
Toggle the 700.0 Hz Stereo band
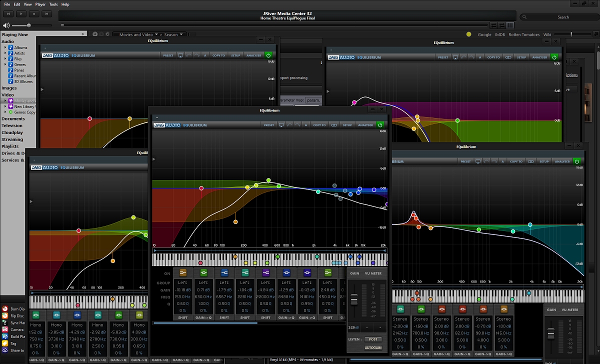[421, 309]
